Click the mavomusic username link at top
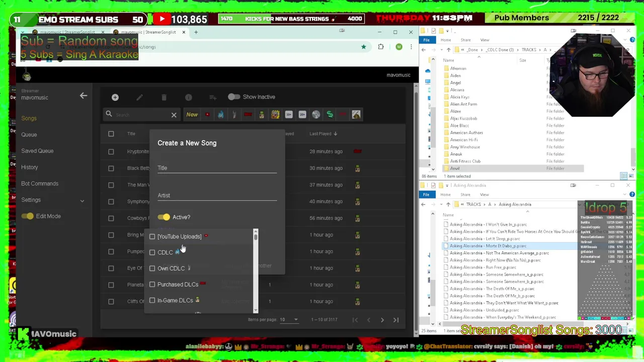 [398, 75]
